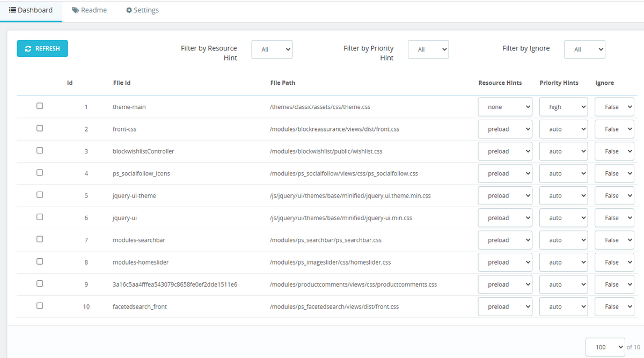Screen dimensions: 644x358
Task: Click the tag icon next to Readme
Action: 76,10
